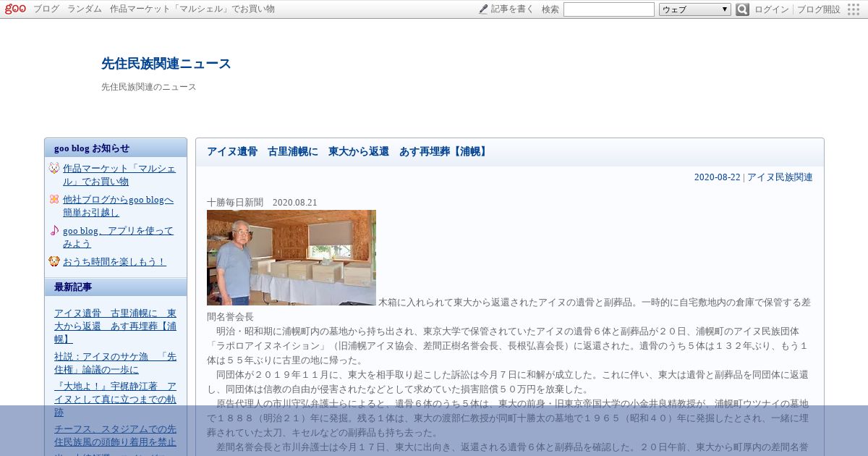Image resolution: width=868 pixels, height=456 pixels.
Task: Open the ランダム link in top bar
Action: 85,9
